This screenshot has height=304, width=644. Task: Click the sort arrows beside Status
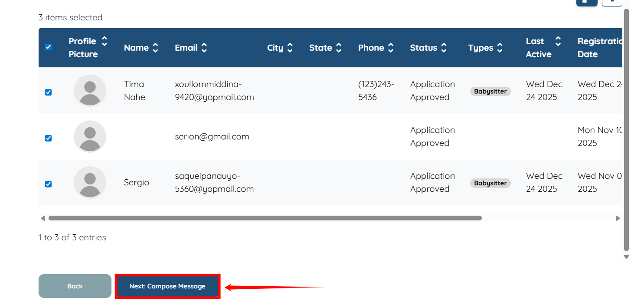(444, 48)
